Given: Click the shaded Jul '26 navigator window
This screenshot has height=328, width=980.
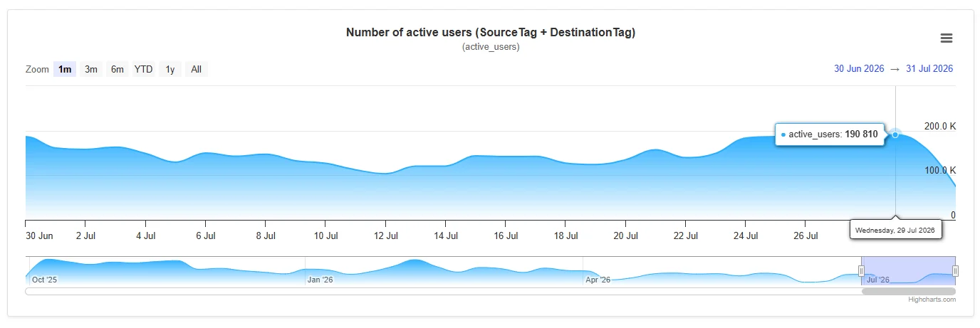Looking at the screenshot, I should 908,270.
